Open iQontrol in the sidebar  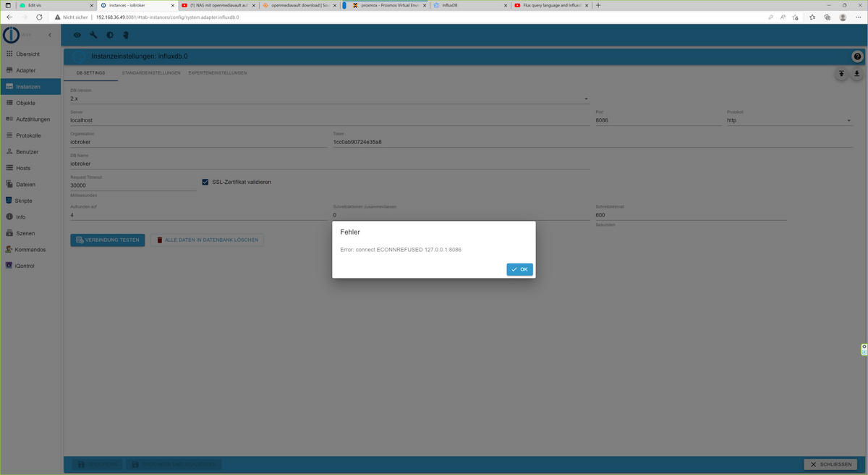pyautogui.click(x=30, y=266)
